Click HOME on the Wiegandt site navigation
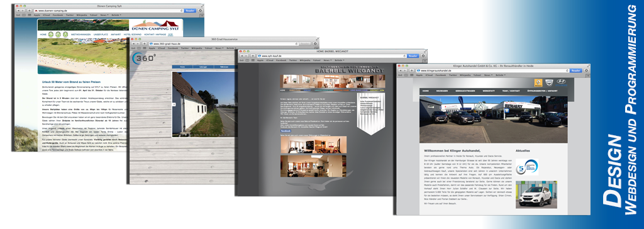 click(282, 90)
